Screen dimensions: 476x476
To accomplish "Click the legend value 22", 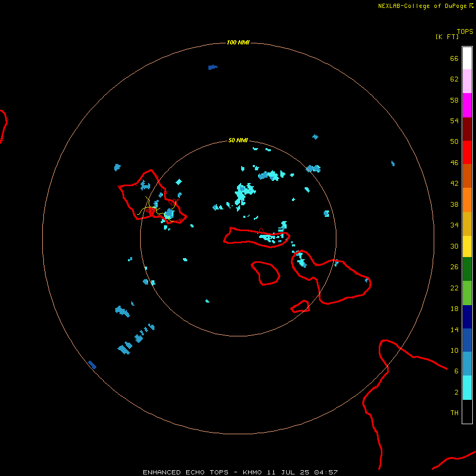I will [x=454, y=288].
